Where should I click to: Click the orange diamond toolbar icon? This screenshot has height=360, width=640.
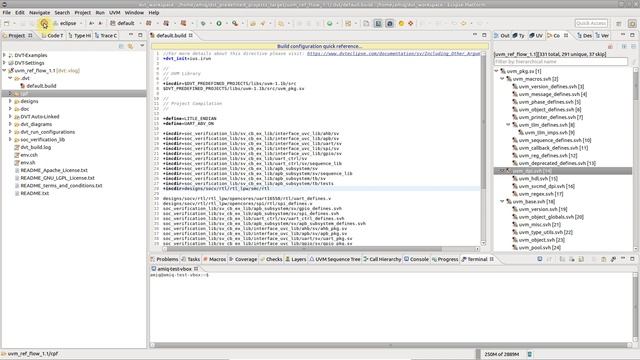(x=411, y=23)
